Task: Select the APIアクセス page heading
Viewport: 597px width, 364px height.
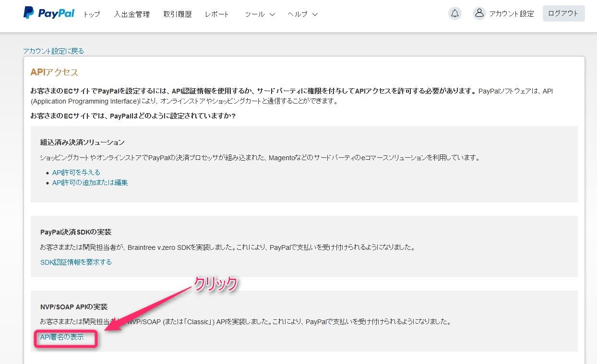Action: (54, 72)
